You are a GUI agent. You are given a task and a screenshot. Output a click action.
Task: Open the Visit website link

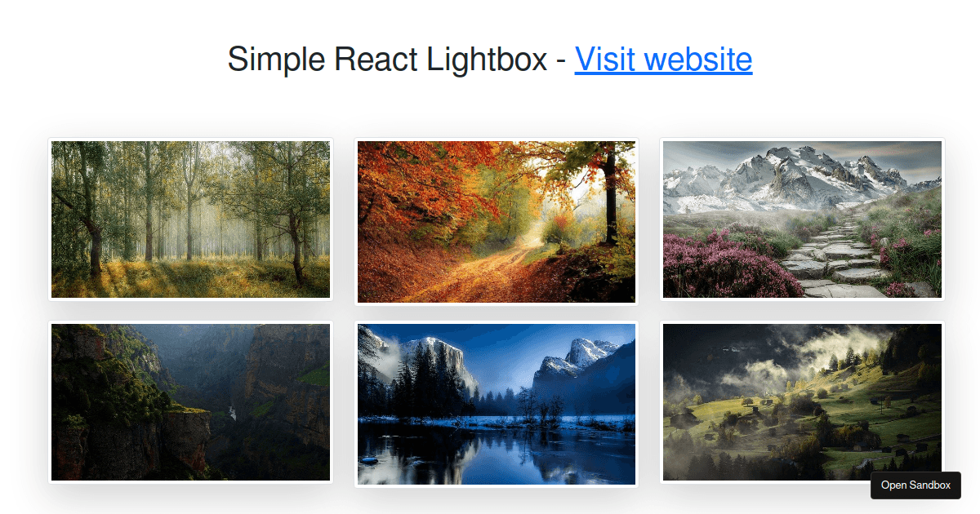pyautogui.click(x=663, y=60)
